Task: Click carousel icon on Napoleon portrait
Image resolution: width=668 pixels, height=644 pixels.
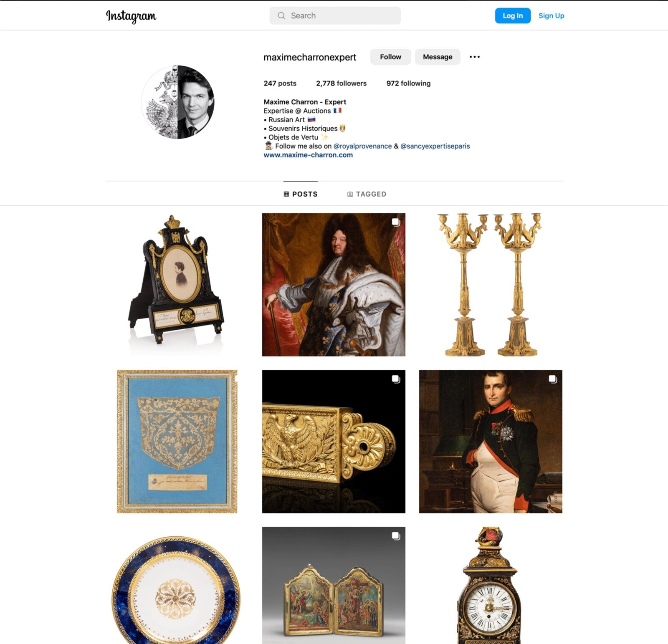Action: pos(553,379)
